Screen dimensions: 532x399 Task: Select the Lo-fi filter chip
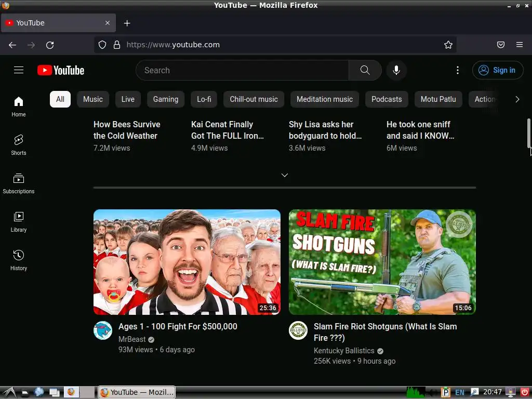(204, 99)
